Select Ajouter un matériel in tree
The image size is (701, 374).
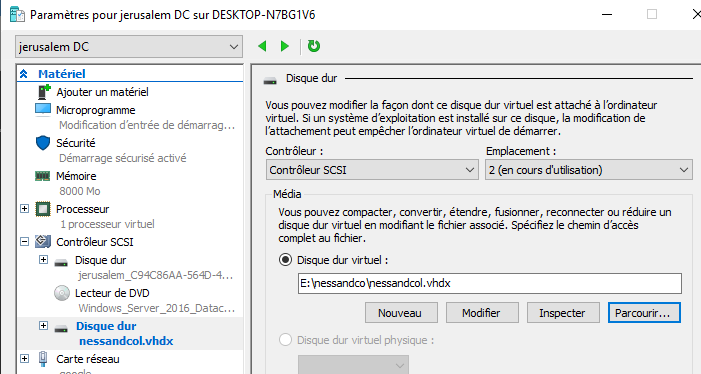click(x=102, y=92)
